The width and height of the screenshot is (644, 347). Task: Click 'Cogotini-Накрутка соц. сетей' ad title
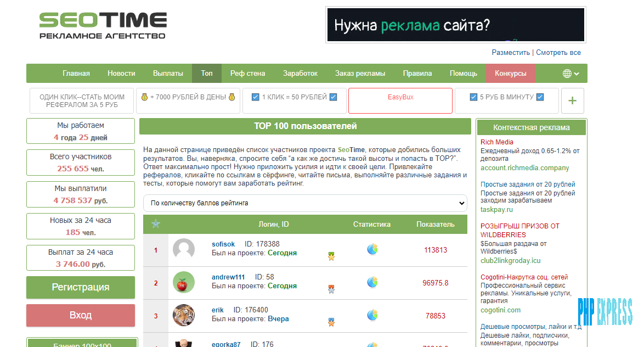[524, 277]
